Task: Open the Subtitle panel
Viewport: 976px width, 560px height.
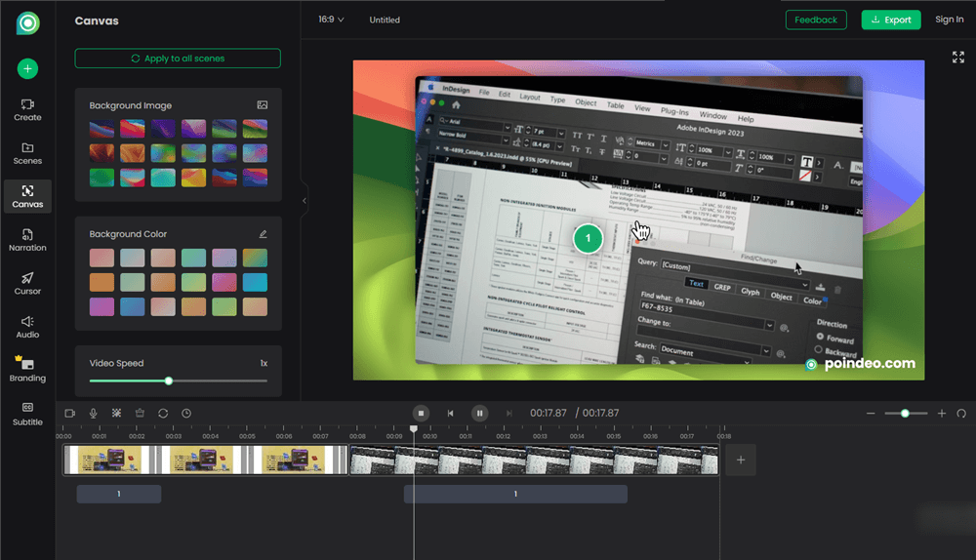Action: [27, 413]
